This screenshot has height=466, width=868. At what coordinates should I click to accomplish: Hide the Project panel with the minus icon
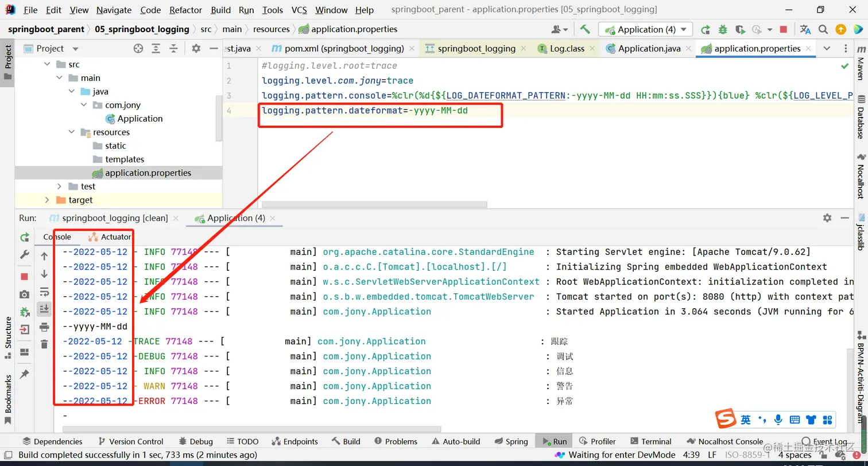[x=213, y=49]
